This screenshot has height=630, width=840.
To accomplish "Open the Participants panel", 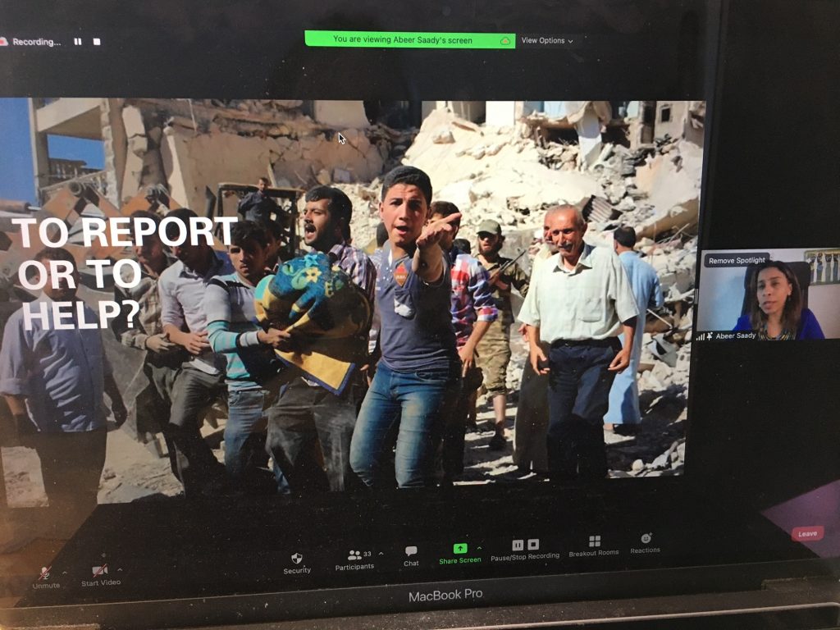I will coord(354,560).
